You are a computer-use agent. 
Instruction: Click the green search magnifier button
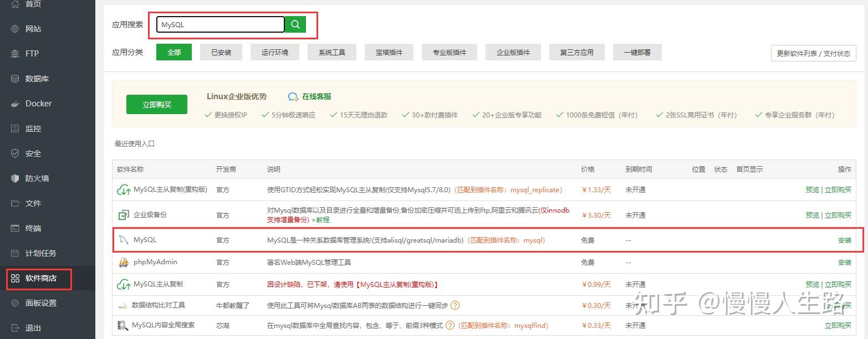pyautogui.click(x=295, y=24)
